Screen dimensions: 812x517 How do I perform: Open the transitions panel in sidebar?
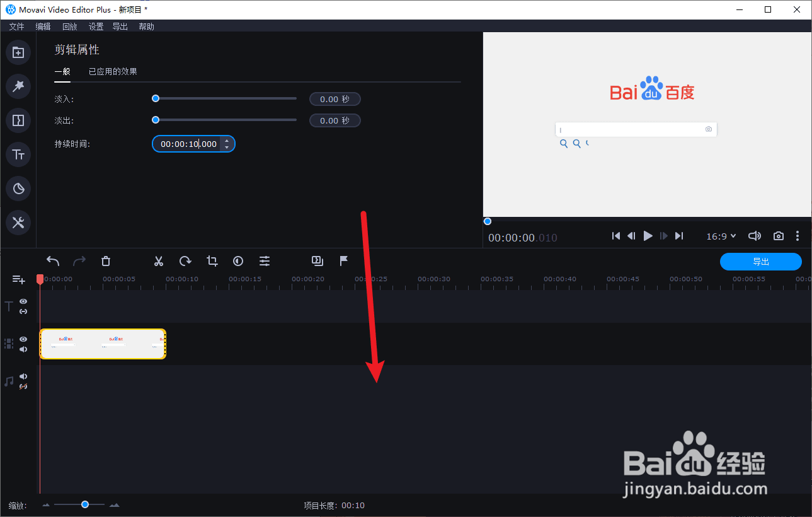[x=18, y=120]
